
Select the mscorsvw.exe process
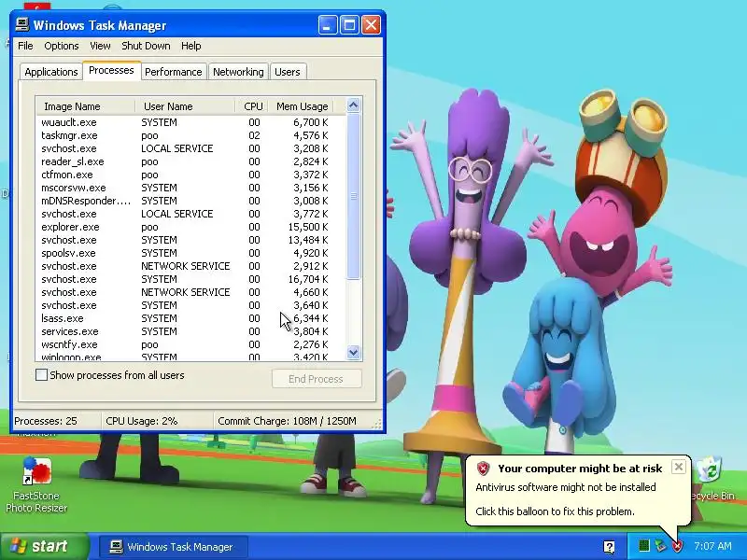[190, 188]
